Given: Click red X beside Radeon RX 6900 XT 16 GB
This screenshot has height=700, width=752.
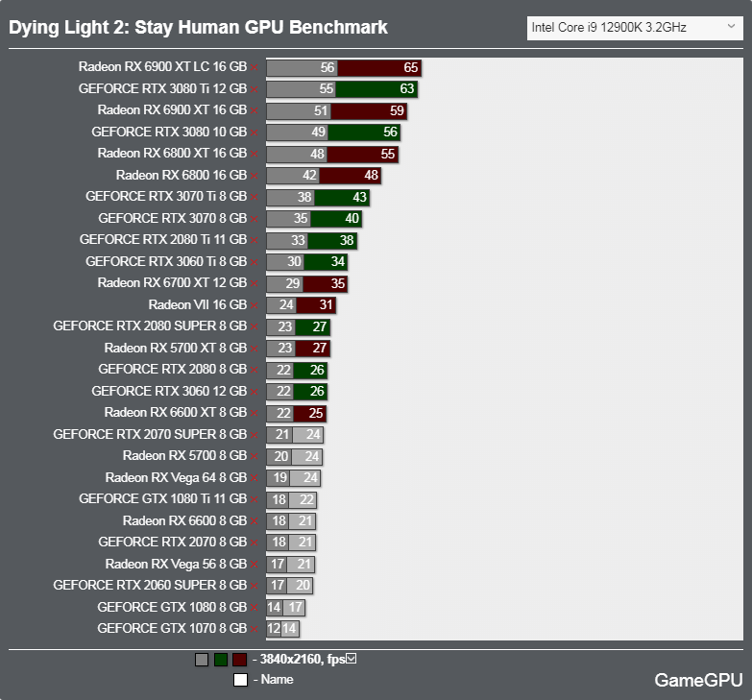Looking at the screenshot, I should [255, 110].
